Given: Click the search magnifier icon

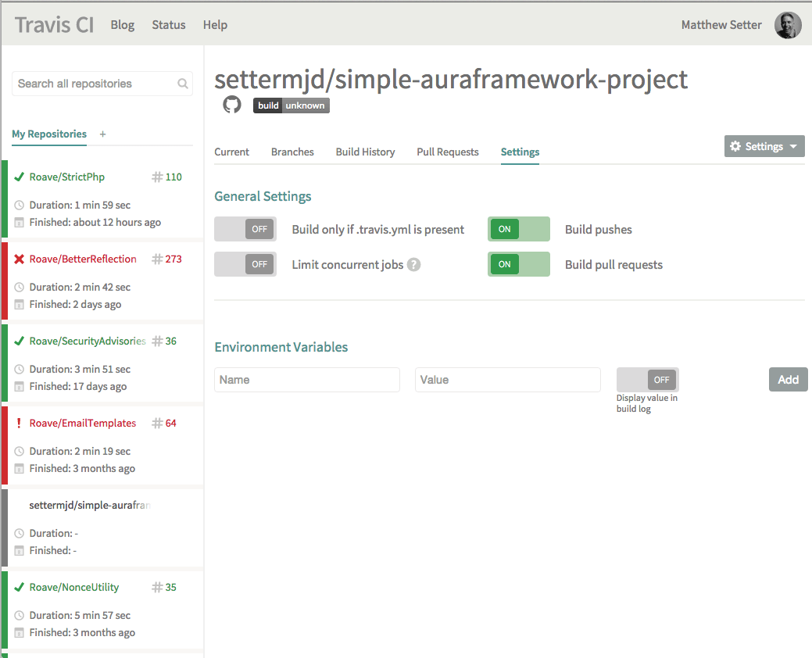Looking at the screenshot, I should click(x=182, y=84).
